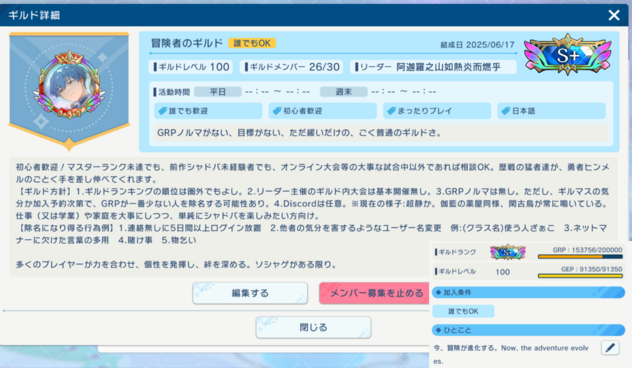Select the 日本語 tag
Screen dimensions: 632x368
(551, 111)
